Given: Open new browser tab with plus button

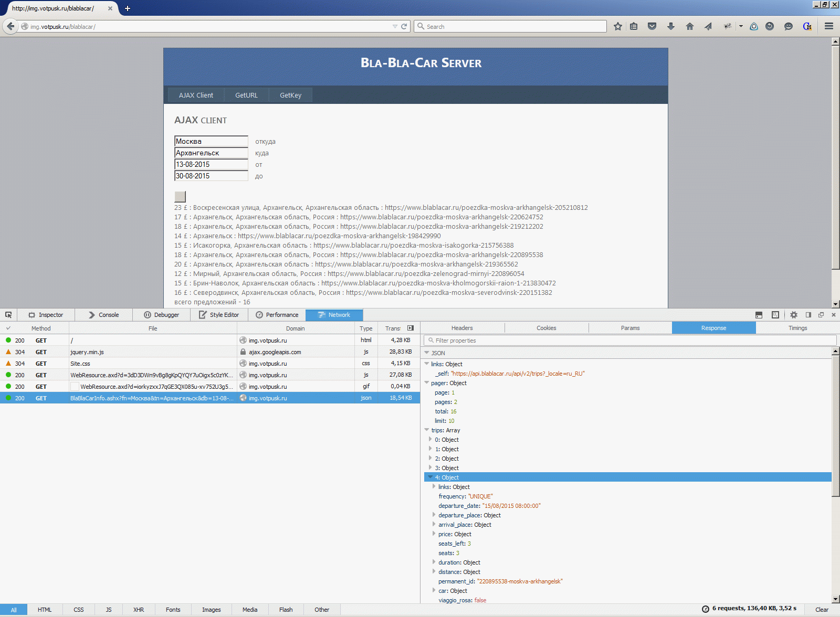Looking at the screenshot, I should click(x=128, y=8).
